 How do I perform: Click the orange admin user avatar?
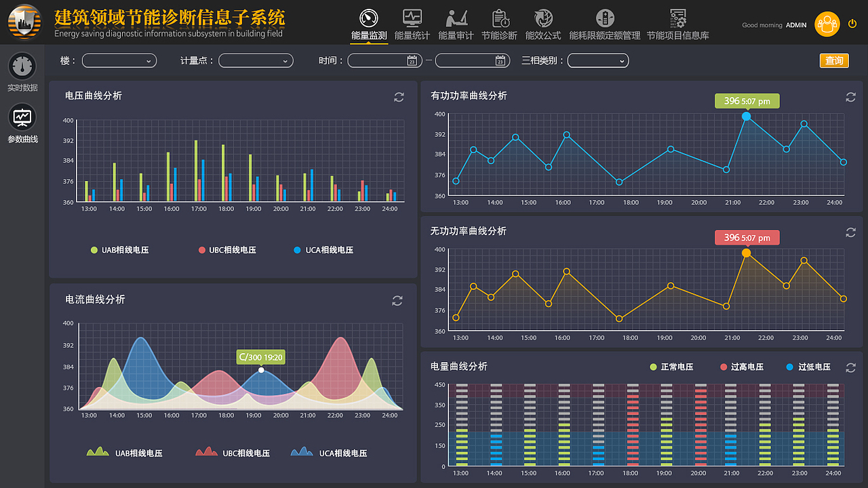pos(827,24)
